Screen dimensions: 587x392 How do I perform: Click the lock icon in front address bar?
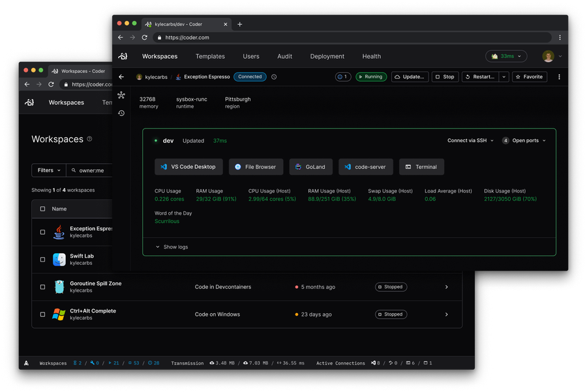(160, 37)
